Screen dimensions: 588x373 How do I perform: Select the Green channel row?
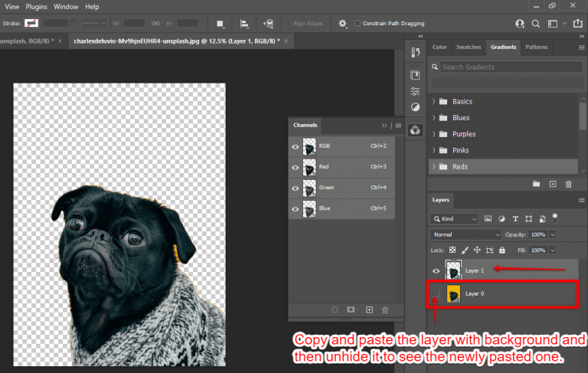pyautogui.click(x=341, y=188)
